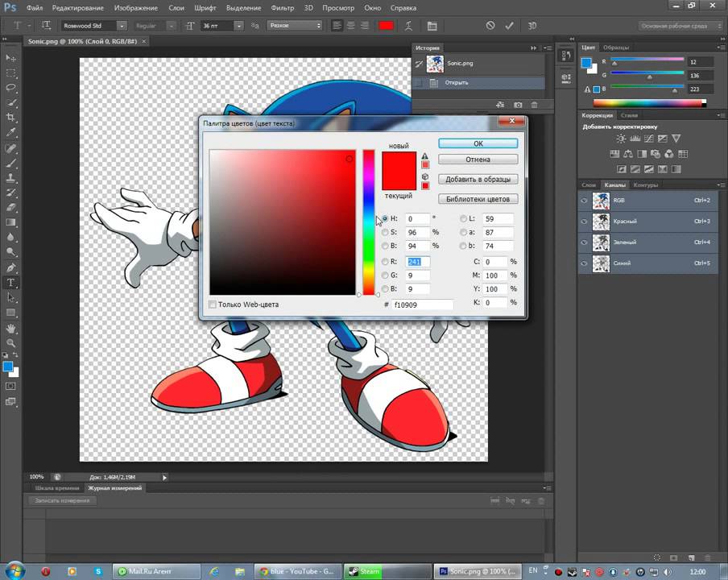Click OK in the color picker
Viewport: 728px width, 580px height.
click(x=478, y=143)
